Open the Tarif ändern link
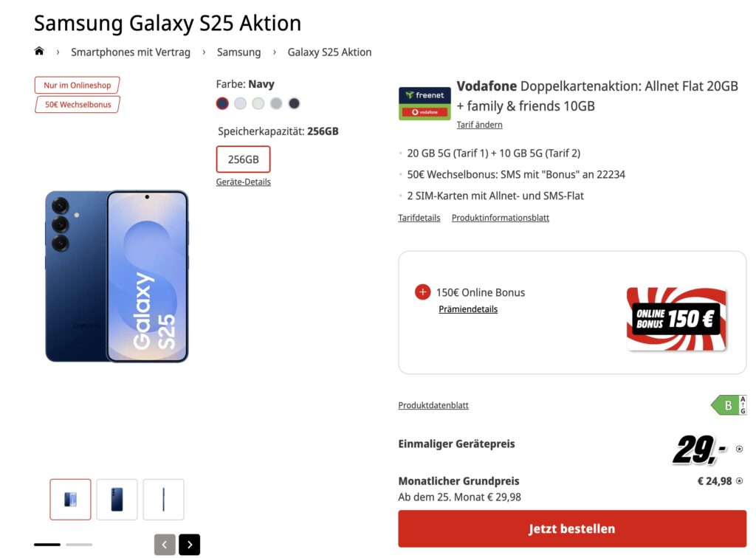 point(479,125)
